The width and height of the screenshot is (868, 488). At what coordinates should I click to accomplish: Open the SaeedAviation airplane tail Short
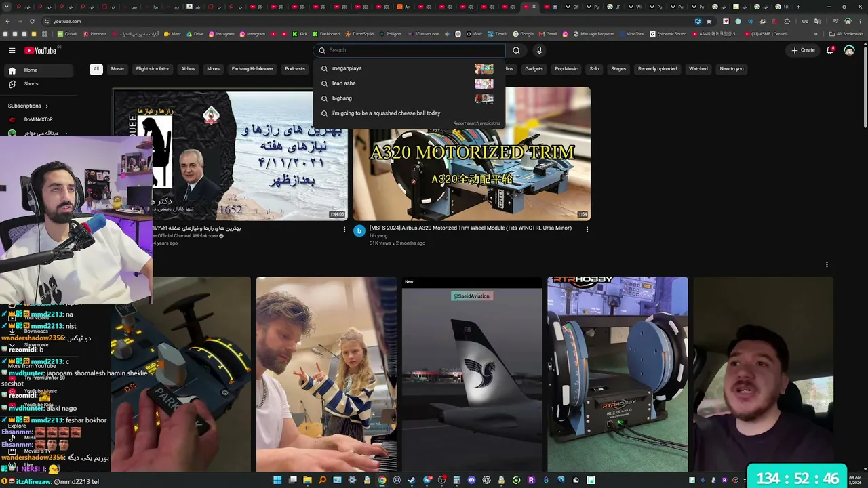tap(472, 373)
